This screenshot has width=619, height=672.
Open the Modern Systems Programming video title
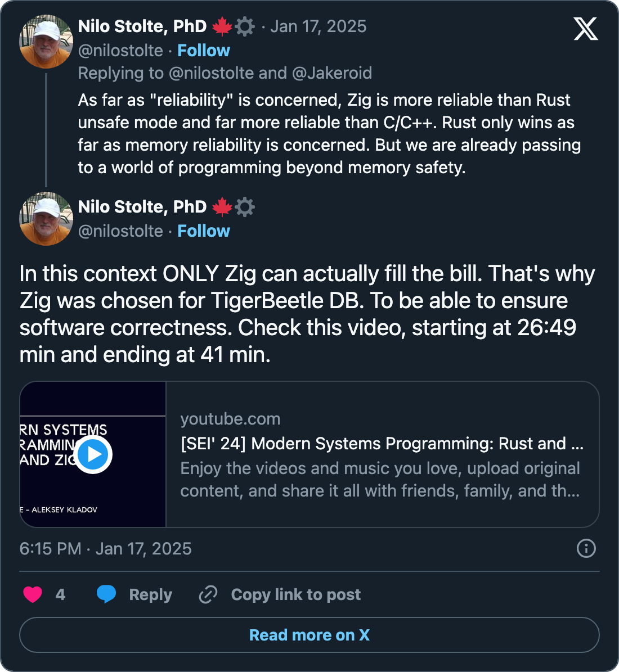click(382, 444)
